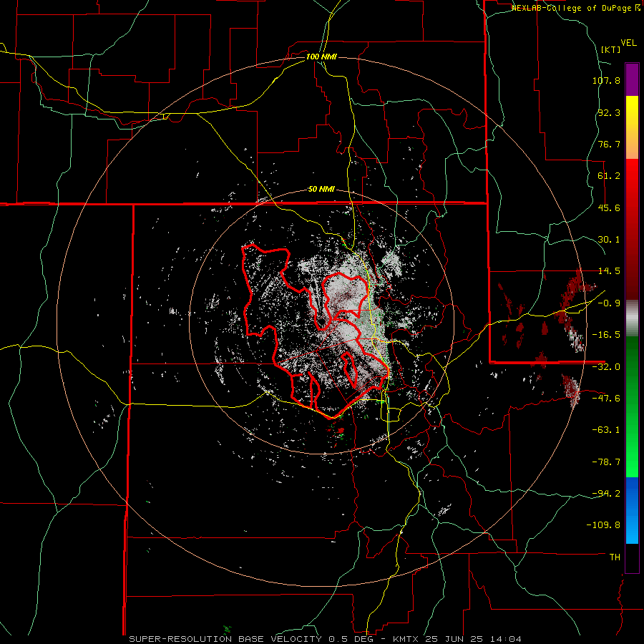Viewport: 644px width, 644px height.
Task: Click the 100 NMI range ring label
Action: 321,57
